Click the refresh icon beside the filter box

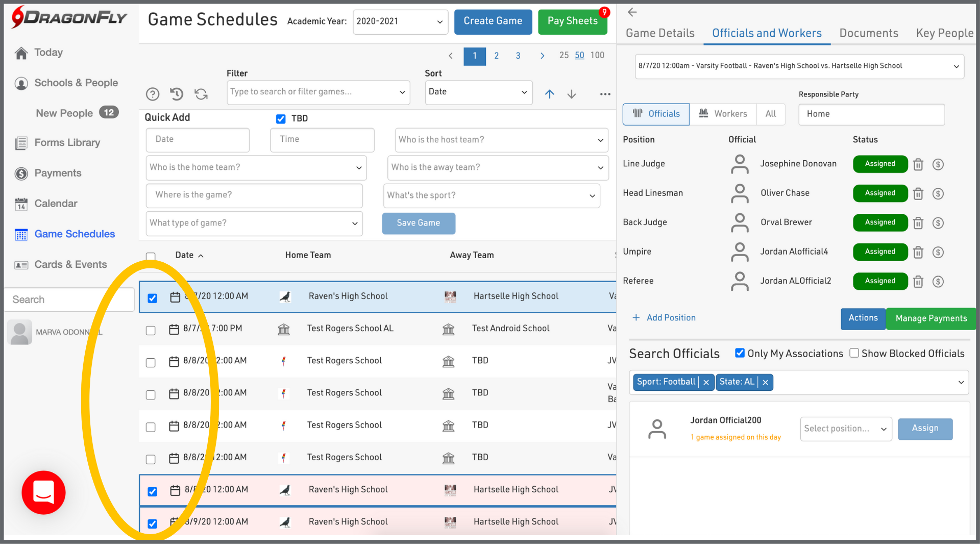201,94
